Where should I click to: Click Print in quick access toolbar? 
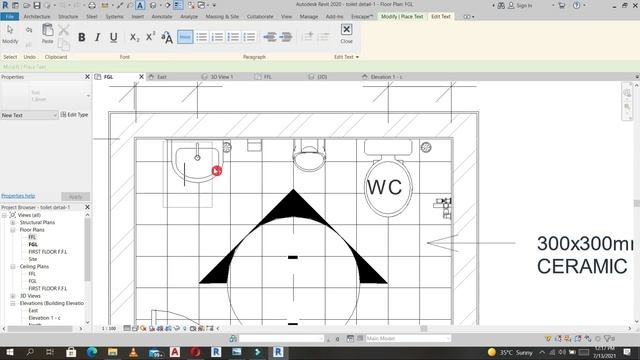tap(92, 5)
